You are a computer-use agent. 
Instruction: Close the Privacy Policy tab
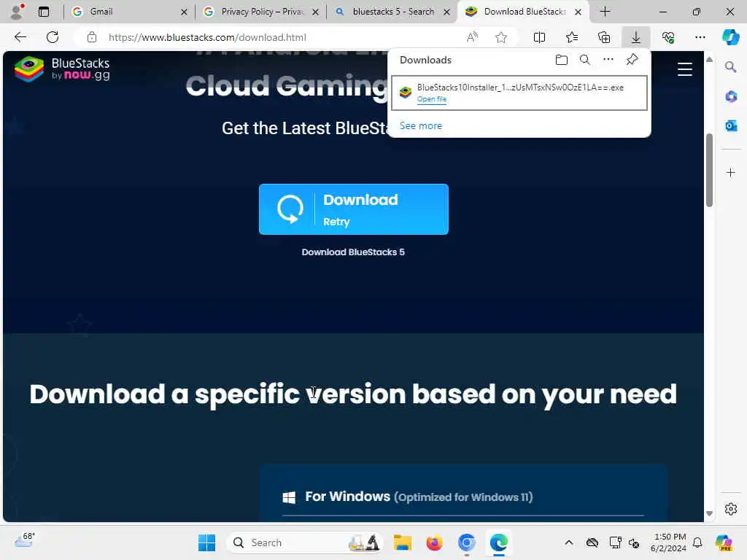[x=315, y=12]
